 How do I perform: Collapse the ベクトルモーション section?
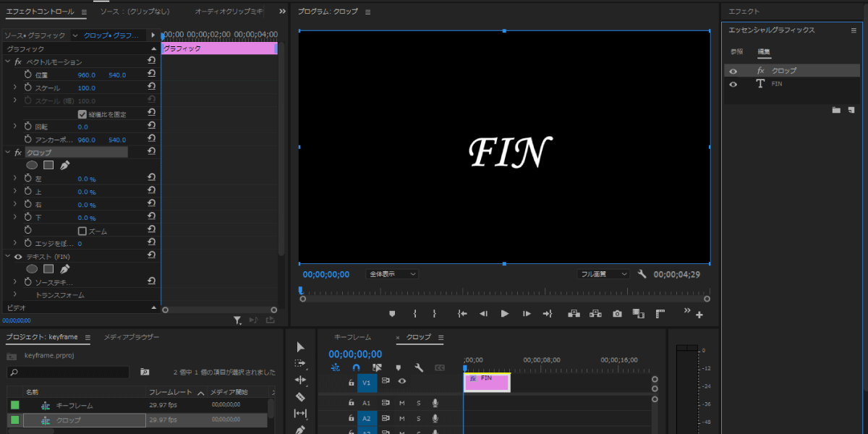[8, 62]
